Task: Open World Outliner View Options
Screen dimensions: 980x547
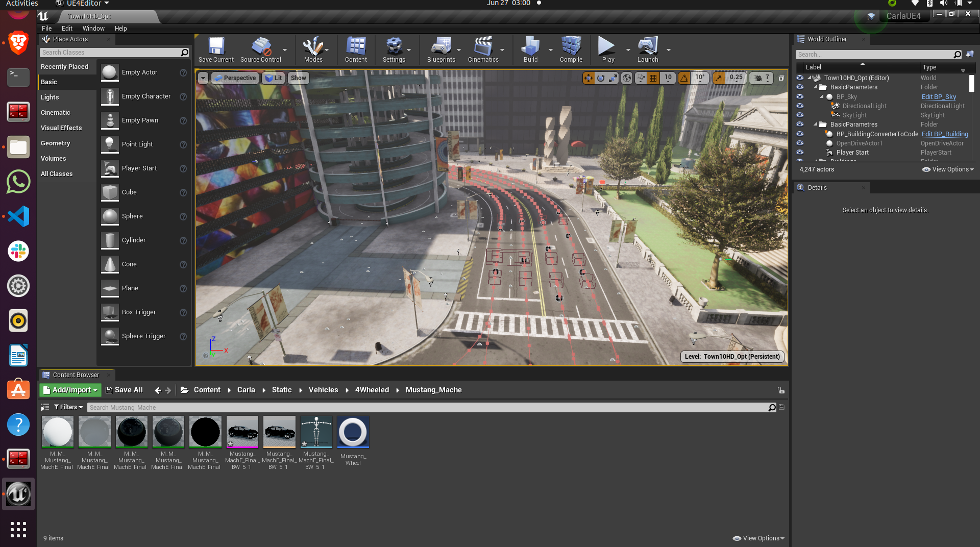Action: (x=948, y=169)
